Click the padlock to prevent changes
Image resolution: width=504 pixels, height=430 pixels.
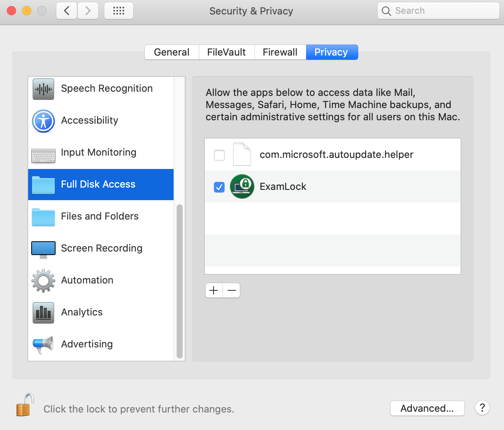[25, 405]
